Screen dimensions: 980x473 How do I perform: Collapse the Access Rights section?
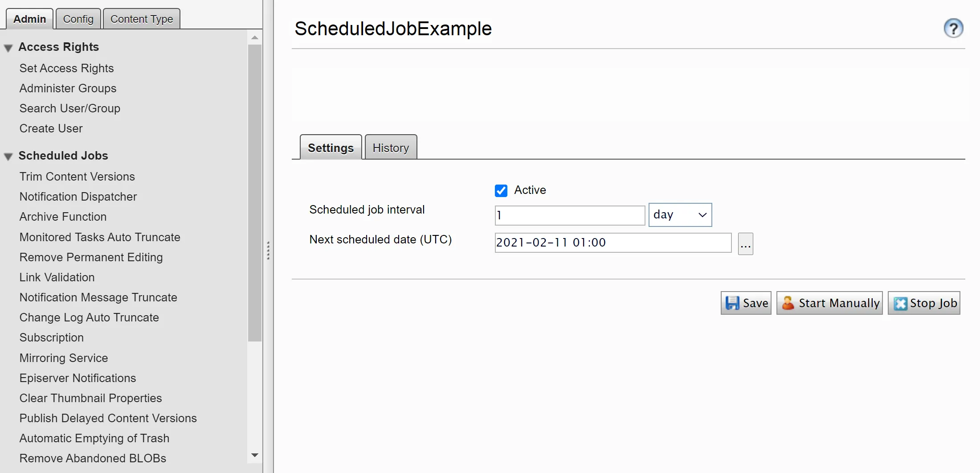coord(8,48)
